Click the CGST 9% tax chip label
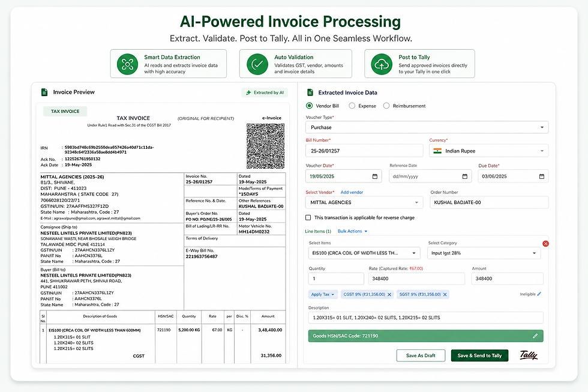588x392 pixels. 364,295
